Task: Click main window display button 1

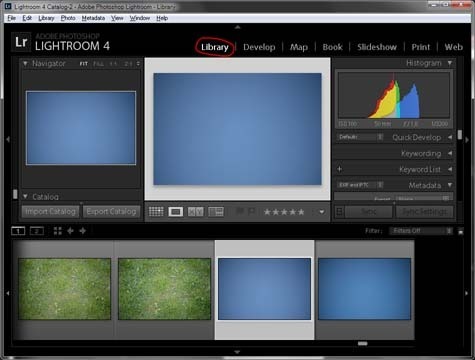Action: tap(18, 231)
